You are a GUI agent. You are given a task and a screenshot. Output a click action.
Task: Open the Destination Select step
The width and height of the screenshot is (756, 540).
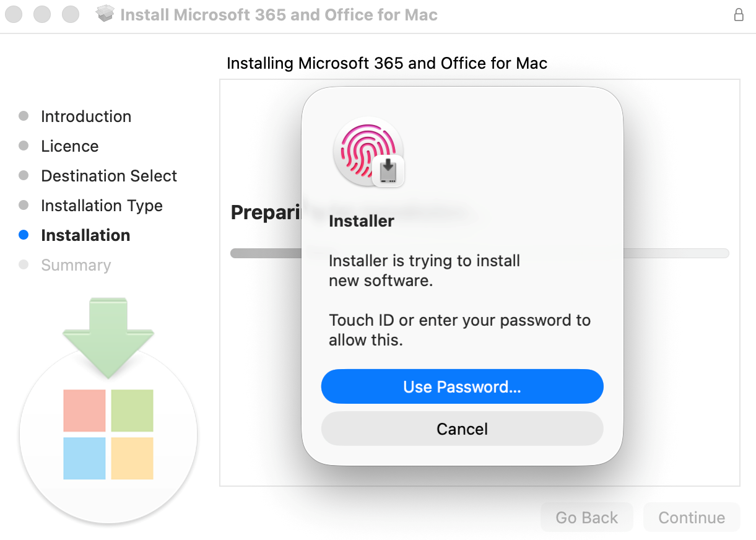(x=109, y=176)
